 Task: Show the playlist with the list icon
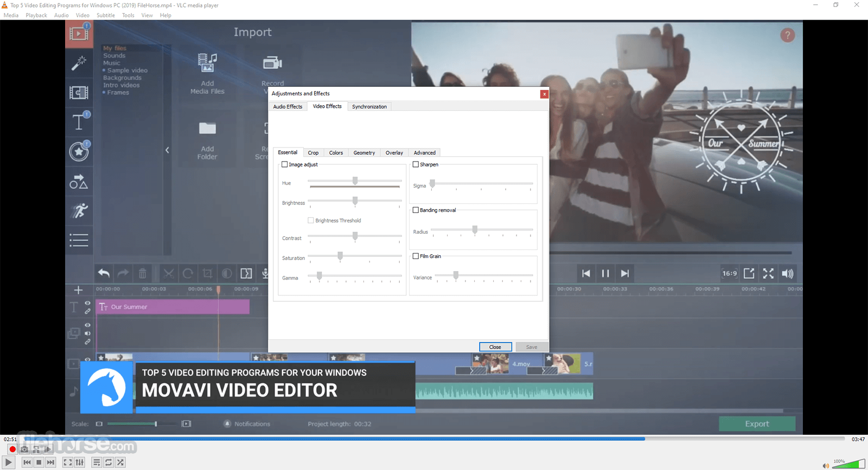[97, 462]
